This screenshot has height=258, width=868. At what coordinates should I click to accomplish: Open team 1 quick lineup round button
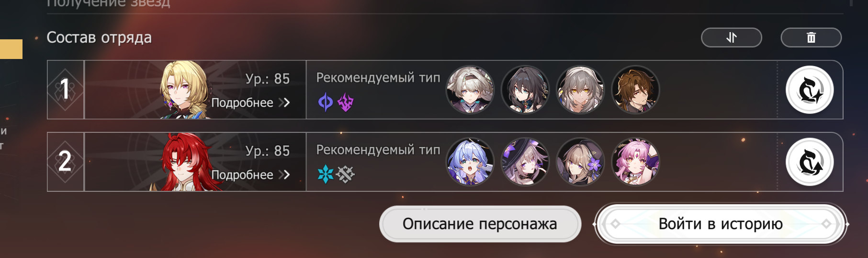(x=810, y=90)
